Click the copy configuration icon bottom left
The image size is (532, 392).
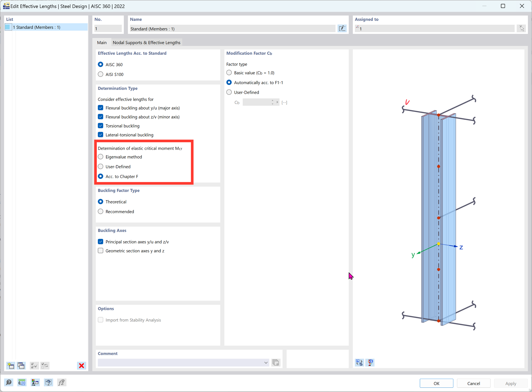(21, 366)
